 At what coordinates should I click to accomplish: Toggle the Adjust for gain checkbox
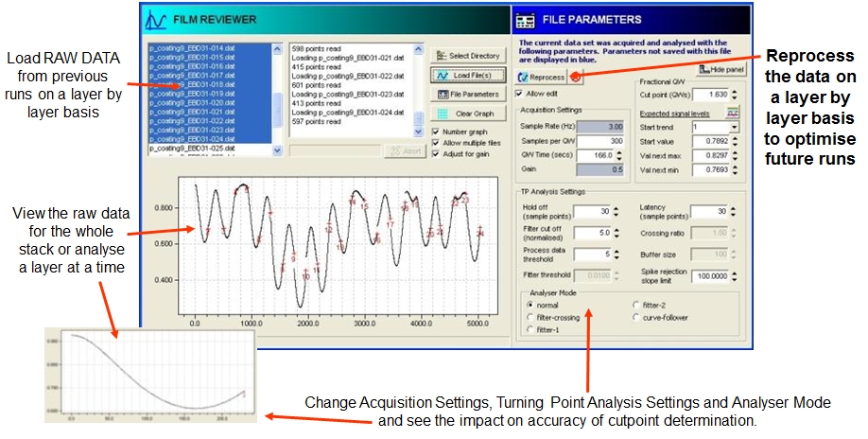(436, 154)
